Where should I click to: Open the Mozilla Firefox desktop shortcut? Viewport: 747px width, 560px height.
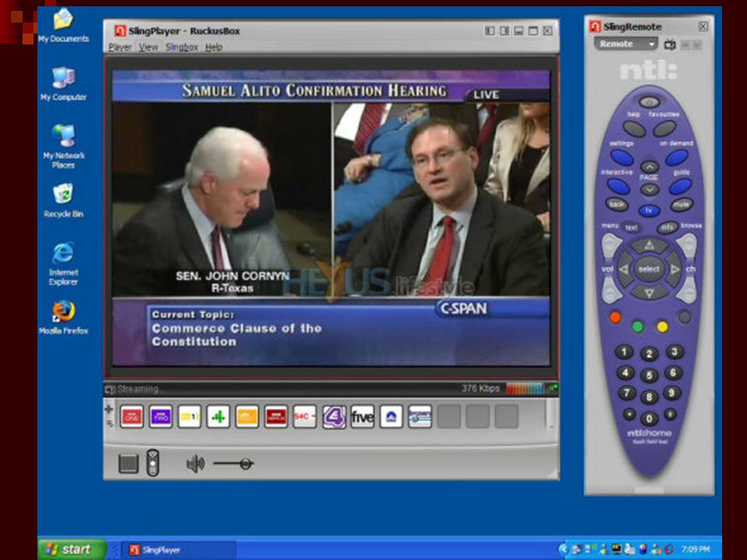(x=63, y=317)
